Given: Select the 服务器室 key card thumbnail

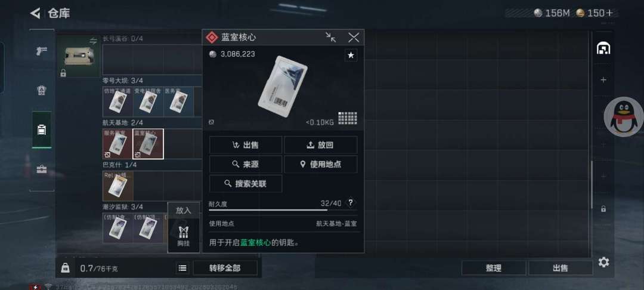Looking at the screenshot, I should [x=117, y=144].
